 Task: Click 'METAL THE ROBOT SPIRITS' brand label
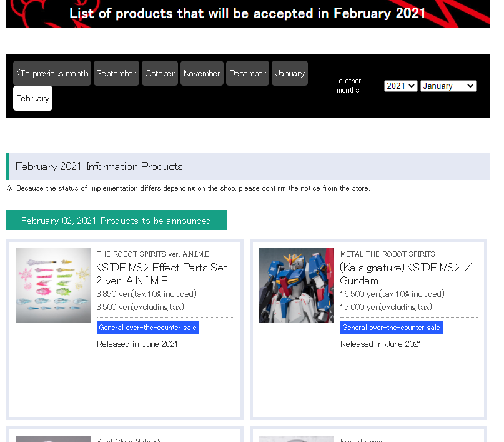click(x=388, y=254)
